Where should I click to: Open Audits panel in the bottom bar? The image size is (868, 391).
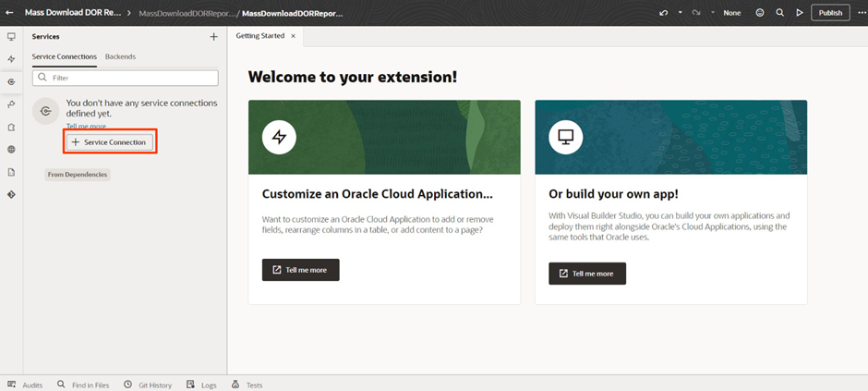pos(25,385)
